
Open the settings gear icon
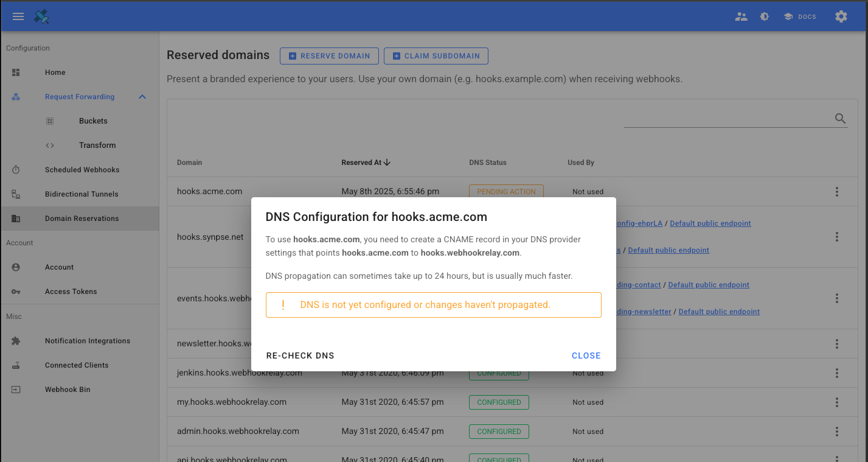click(x=841, y=16)
